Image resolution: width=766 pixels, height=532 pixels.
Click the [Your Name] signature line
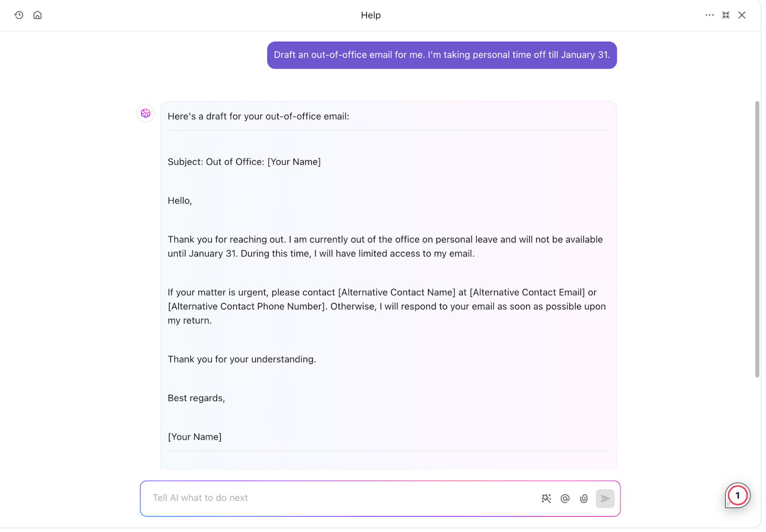(194, 437)
